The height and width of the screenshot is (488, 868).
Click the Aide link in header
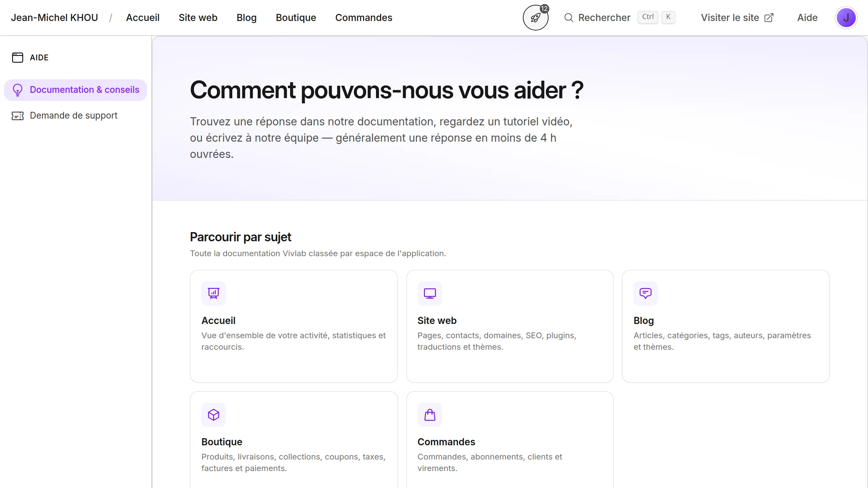[807, 18]
